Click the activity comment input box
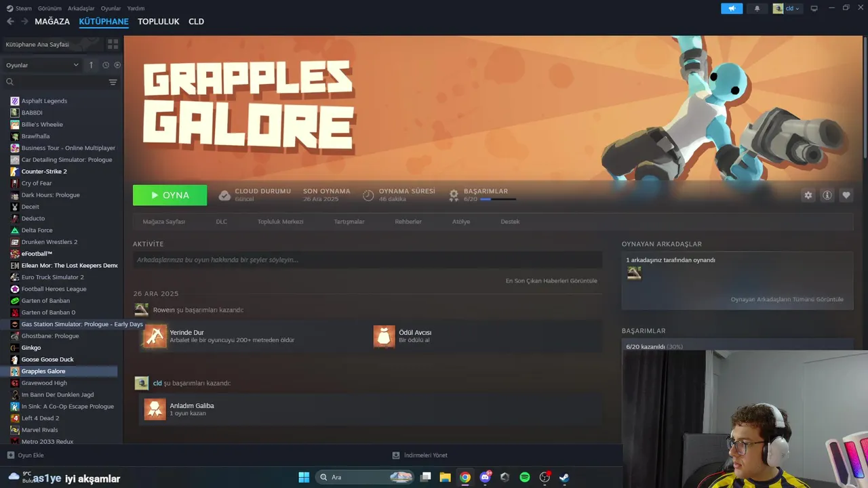The width and height of the screenshot is (868, 488). (x=368, y=260)
